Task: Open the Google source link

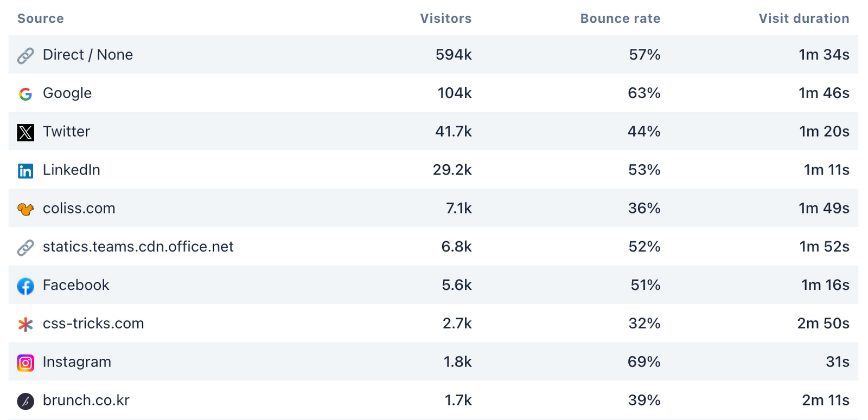Action: [67, 93]
